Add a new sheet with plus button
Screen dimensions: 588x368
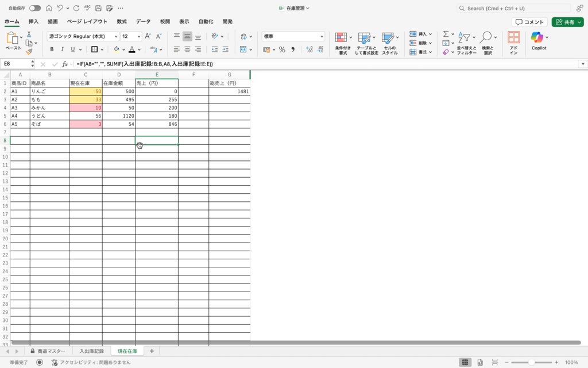pos(152,351)
